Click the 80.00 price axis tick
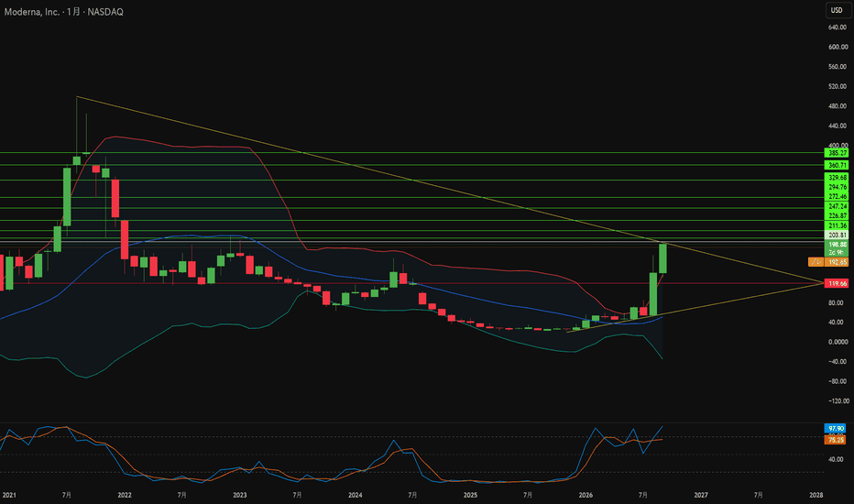The image size is (854, 504). 838,302
